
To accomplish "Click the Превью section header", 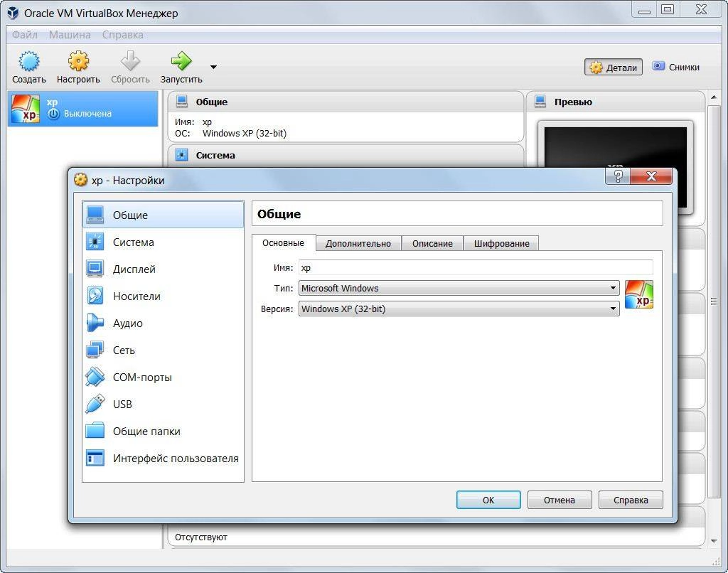I will coord(616,102).
